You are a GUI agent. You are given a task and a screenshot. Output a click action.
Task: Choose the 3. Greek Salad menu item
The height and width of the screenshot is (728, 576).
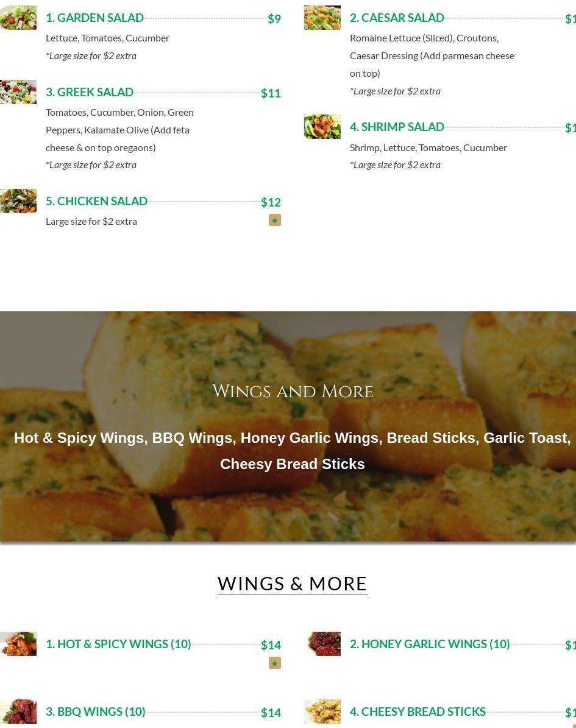click(90, 92)
